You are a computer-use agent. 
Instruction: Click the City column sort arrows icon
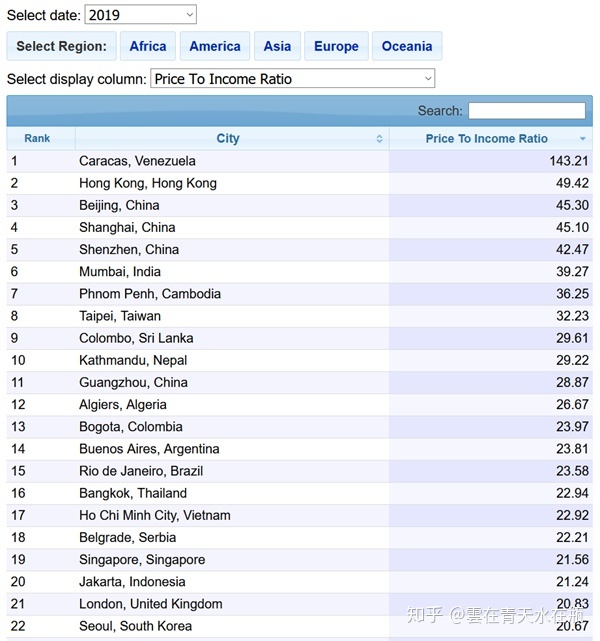[x=379, y=139]
